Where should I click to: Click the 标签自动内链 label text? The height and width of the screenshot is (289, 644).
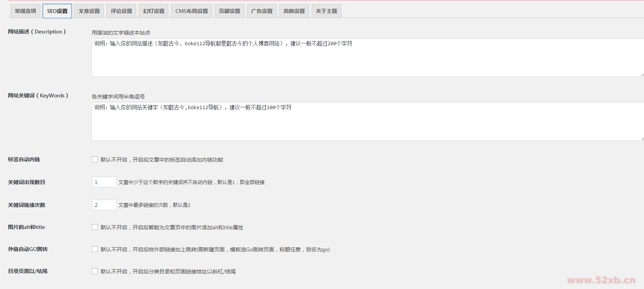coord(24,159)
